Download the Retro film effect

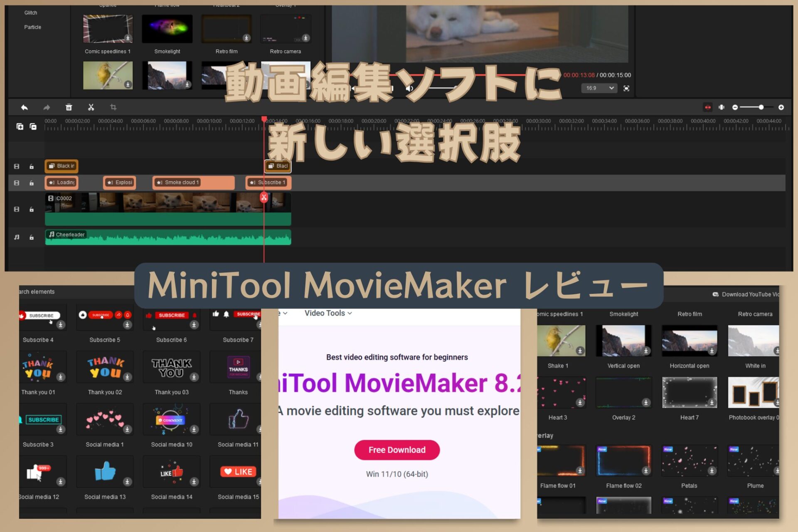coord(246,38)
